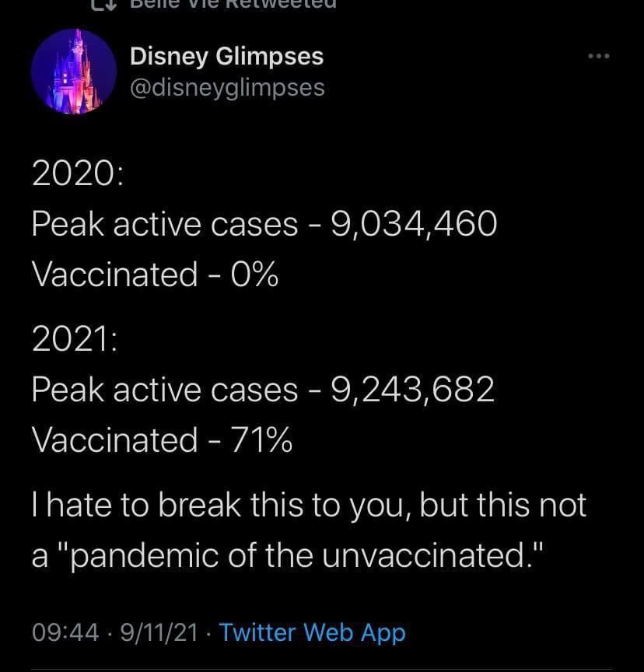Open the Twitter Web App source link
The image size is (644, 672).
click(312, 632)
